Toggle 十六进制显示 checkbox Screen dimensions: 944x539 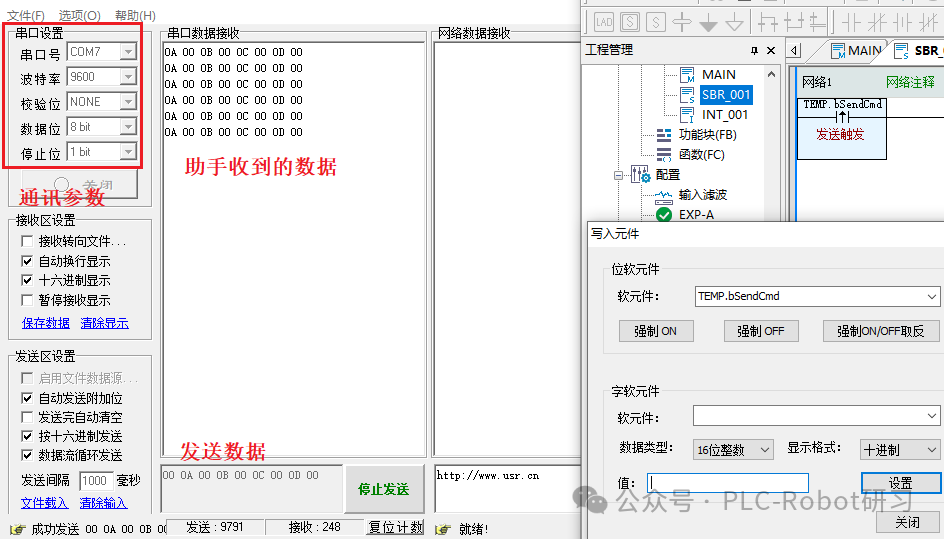tap(27, 280)
